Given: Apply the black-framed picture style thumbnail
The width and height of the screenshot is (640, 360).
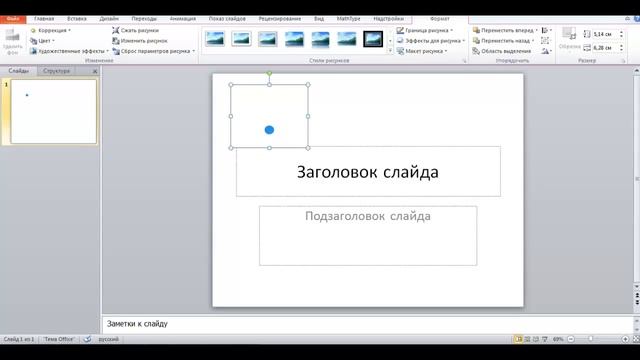Looking at the screenshot, I should coord(373,39).
